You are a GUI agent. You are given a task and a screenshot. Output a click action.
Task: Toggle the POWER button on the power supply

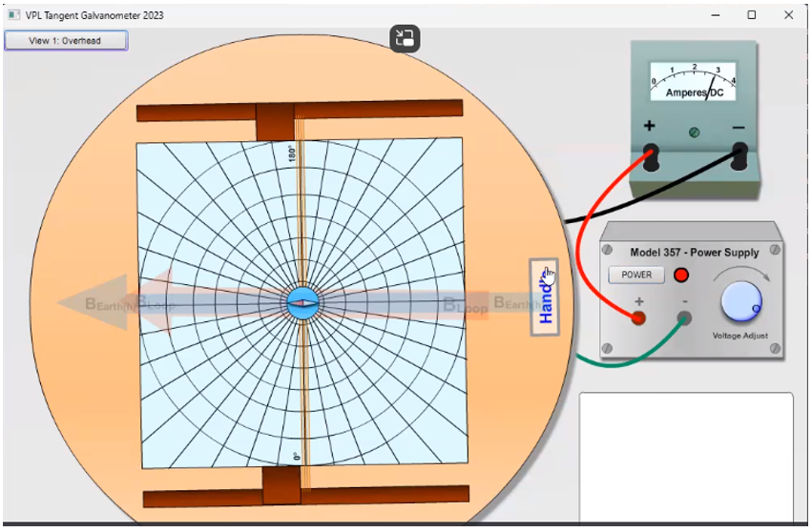636,275
